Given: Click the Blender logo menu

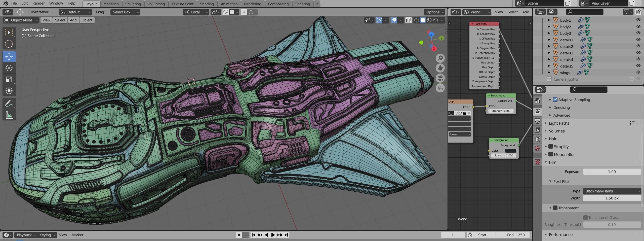Looking at the screenshot, I should [6, 3].
